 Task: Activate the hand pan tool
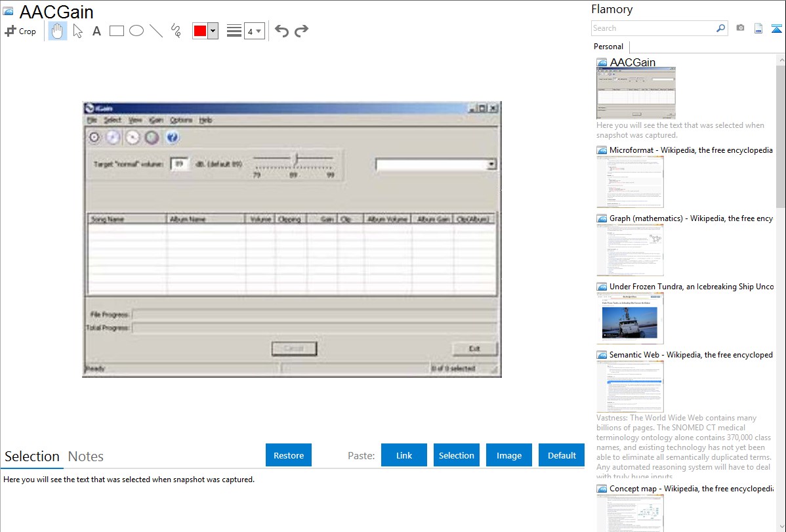point(57,31)
